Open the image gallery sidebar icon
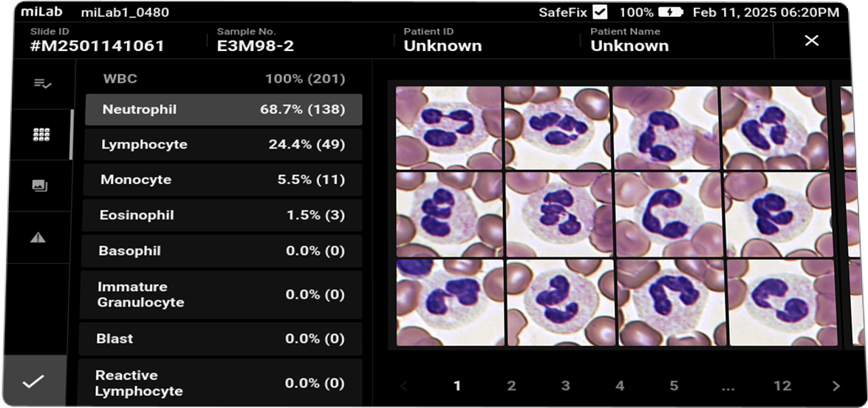 (x=39, y=186)
